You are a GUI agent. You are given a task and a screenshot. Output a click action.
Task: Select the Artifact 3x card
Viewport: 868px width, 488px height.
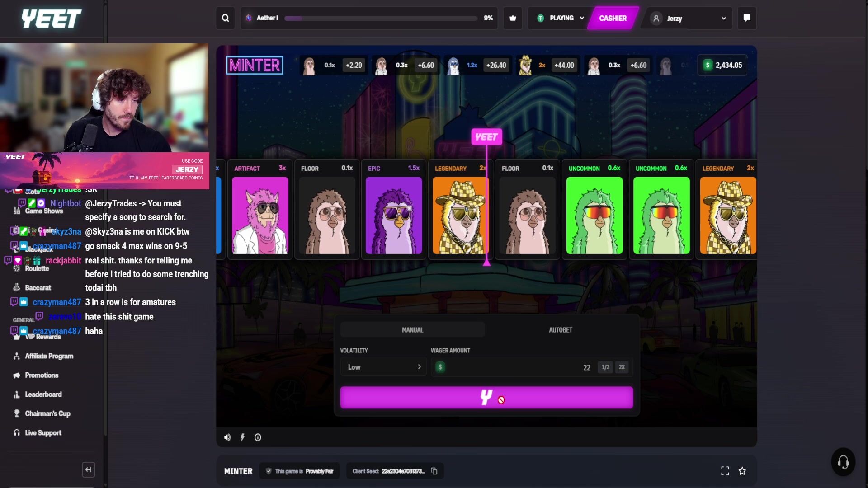tap(260, 209)
